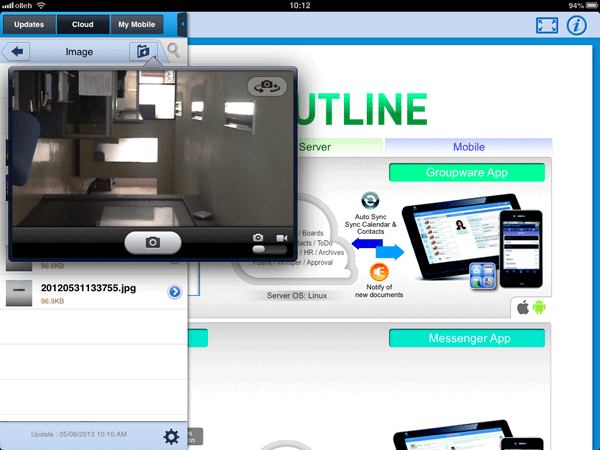Screen dimensions: 600x450
Task: Enter fullscreen view mode
Action: tap(545, 25)
